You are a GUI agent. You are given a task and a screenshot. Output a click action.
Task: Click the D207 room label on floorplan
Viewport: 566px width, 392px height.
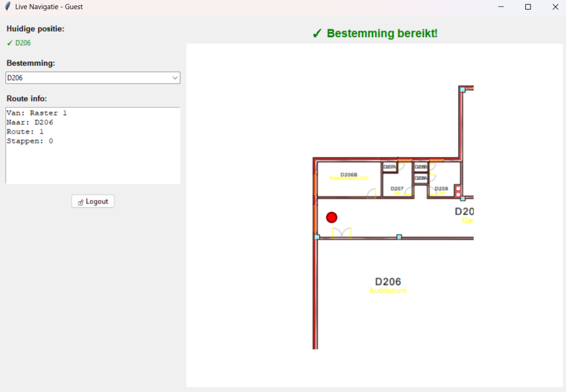click(397, 188)
